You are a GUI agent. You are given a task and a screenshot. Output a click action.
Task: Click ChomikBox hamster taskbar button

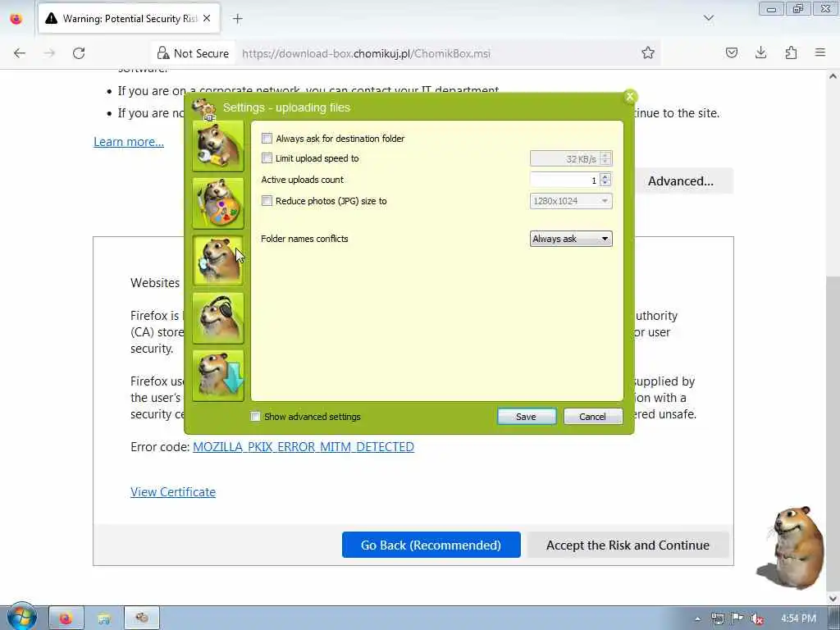click(x=142, y=619)
